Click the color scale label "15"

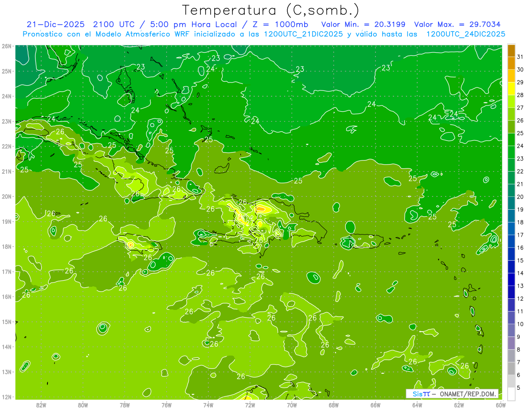pyautogui.click(x=520, y=260)
